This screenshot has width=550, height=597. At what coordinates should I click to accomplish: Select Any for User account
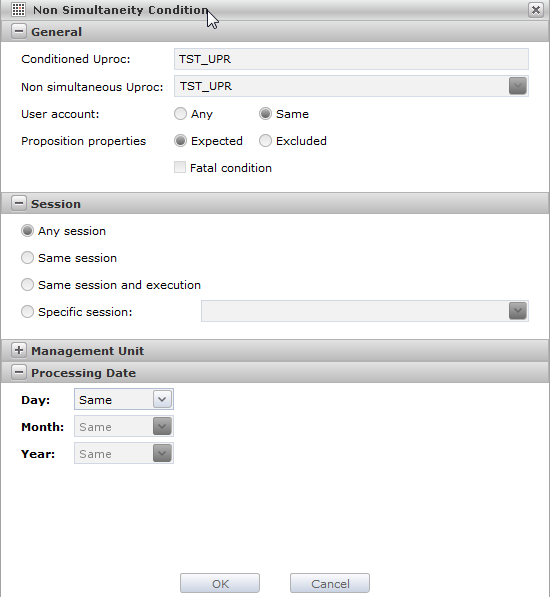click(x=180, y=114)
